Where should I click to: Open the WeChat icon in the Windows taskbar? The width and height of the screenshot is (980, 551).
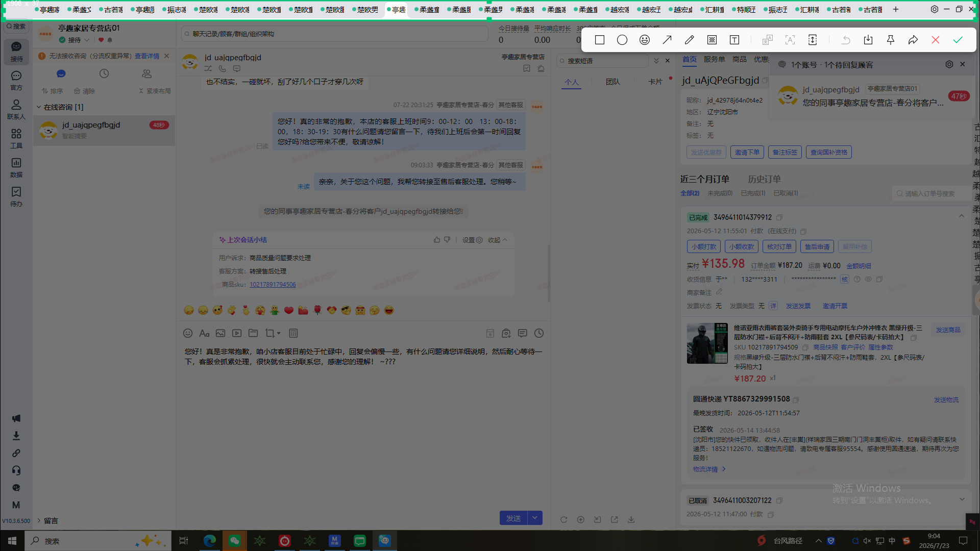pos(234,541)
